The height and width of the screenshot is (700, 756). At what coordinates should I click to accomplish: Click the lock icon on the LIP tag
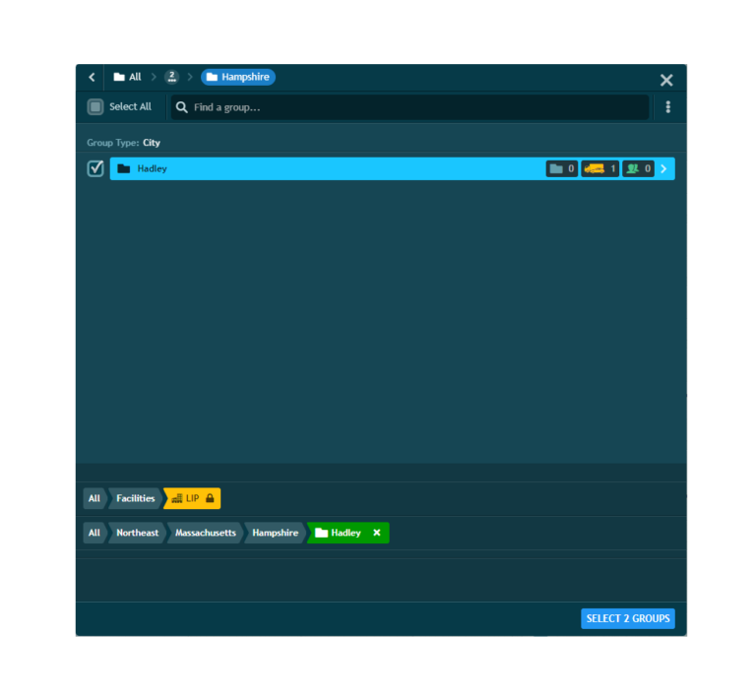211,498
